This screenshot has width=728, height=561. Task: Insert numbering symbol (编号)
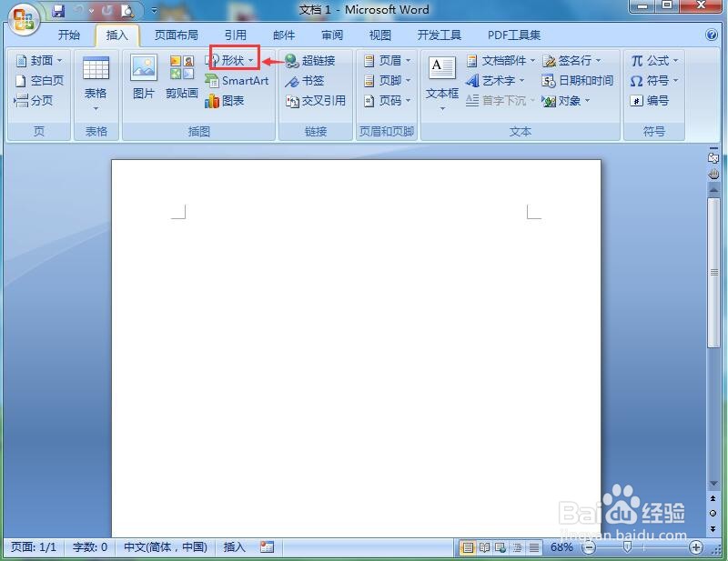coord(650,101)
